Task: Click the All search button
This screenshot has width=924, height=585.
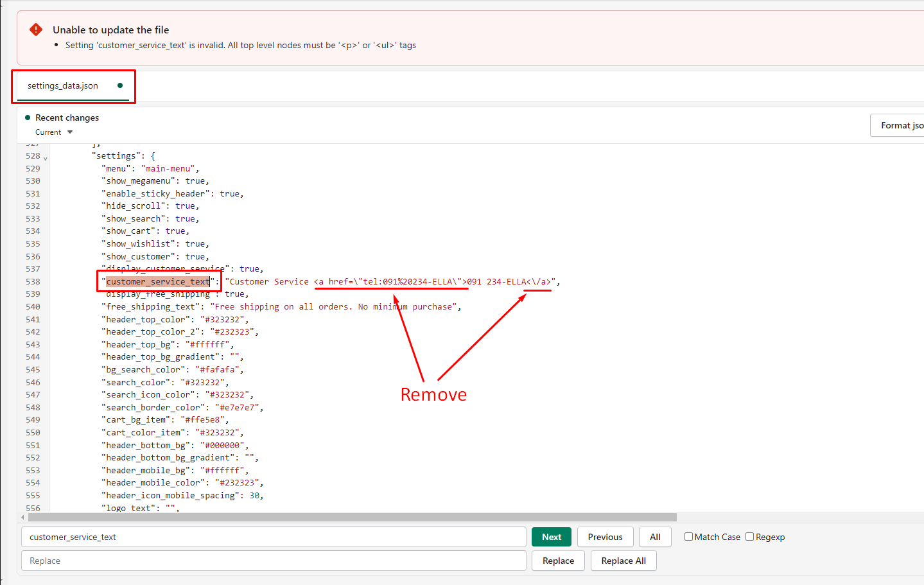Action: coord(655,537)
